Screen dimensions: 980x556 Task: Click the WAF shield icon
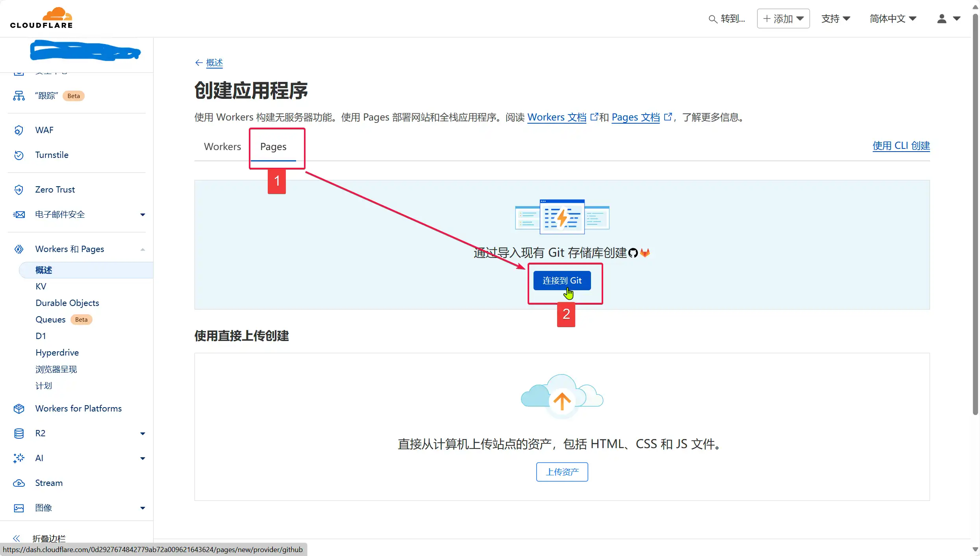(19, 130)
